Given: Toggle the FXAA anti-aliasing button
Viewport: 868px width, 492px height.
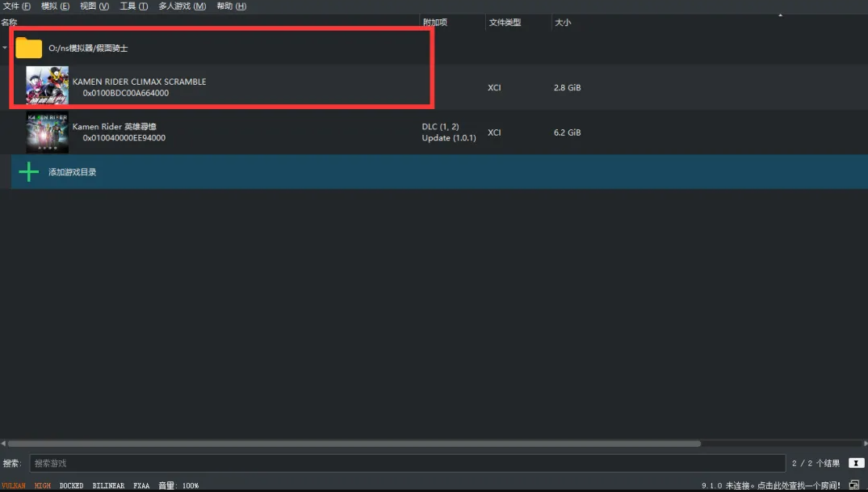Looking at the screenshot, I should (141, 486).
